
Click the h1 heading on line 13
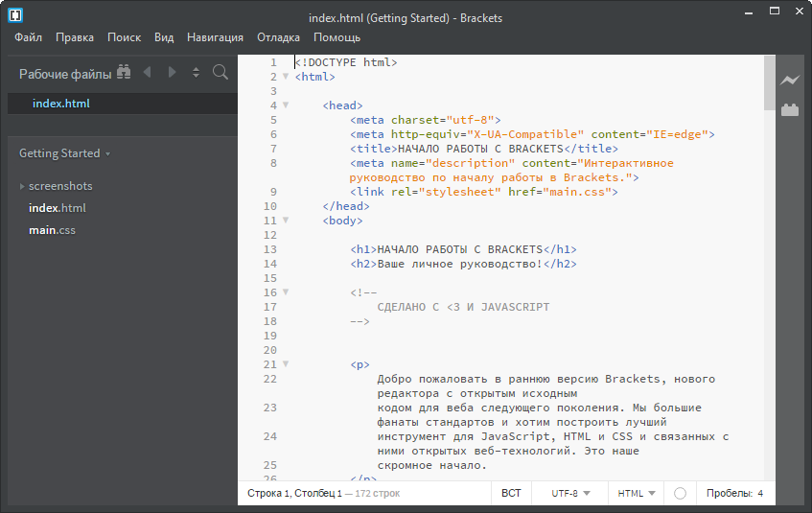coord(463,249)
